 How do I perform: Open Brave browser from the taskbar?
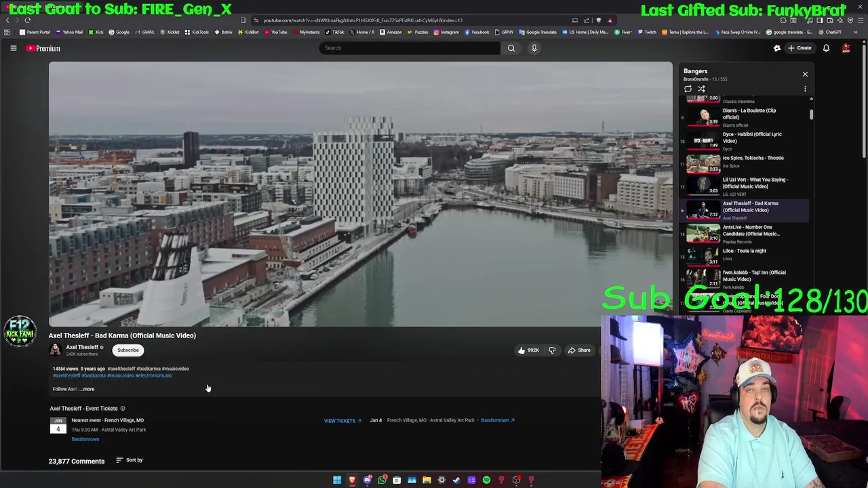[x=352, y=480]
